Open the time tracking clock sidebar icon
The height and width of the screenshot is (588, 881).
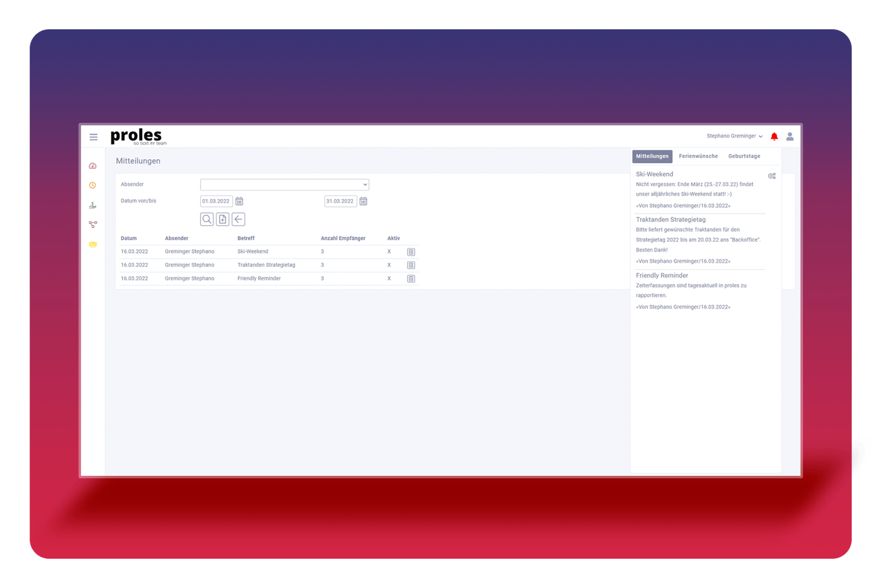pos(93,185)
